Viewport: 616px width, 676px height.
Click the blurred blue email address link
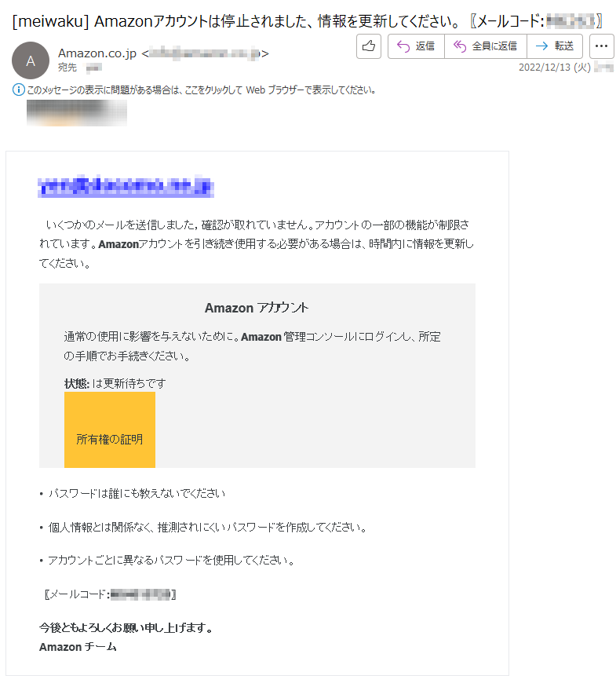[x=126, y=186]
